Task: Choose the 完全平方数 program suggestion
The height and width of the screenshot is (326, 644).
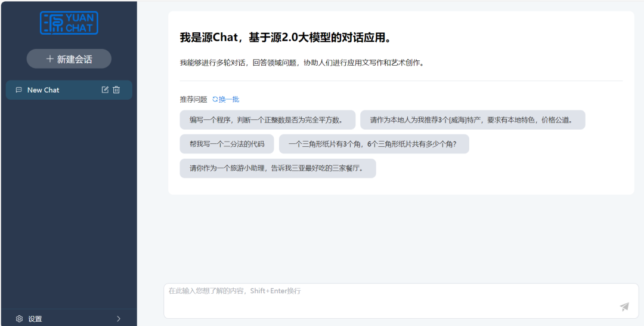Action: (267, 120)
